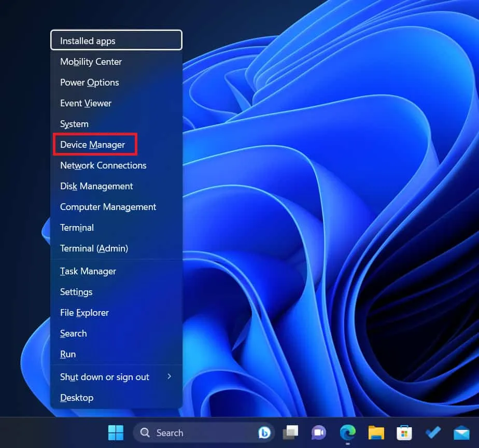Open Mobility Center

(x=117, y=62)
